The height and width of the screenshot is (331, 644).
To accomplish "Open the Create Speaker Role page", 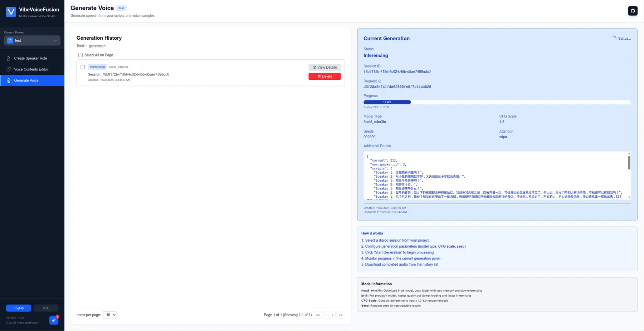I will 30,58.
